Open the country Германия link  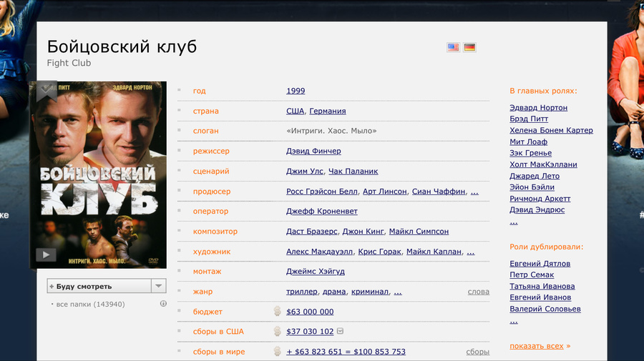327,111
